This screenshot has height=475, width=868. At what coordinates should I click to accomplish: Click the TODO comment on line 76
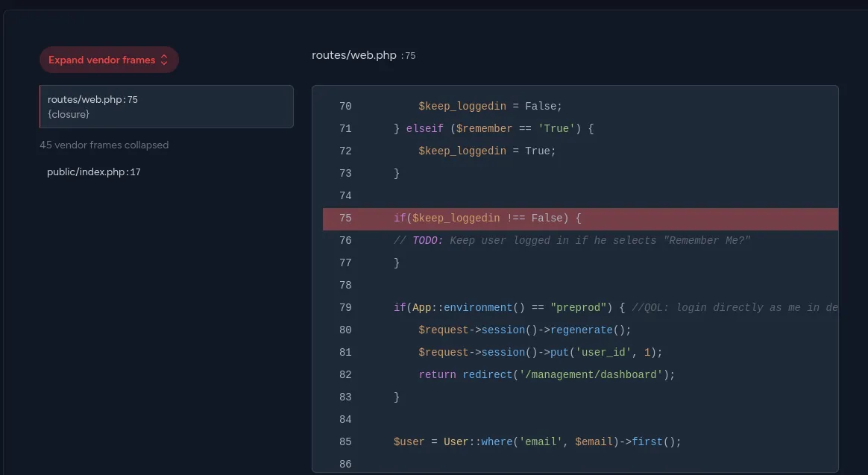tap(572, 241)
